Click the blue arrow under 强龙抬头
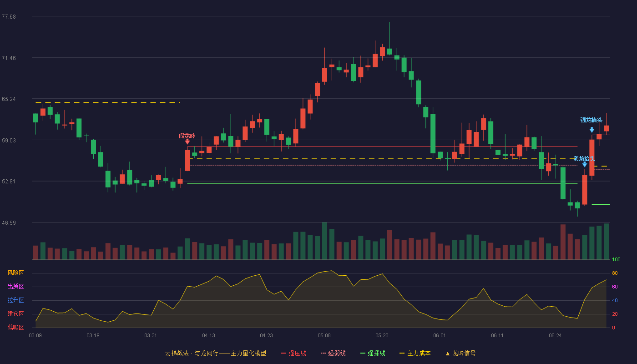The image size is (637, 364). pos(591,130)
